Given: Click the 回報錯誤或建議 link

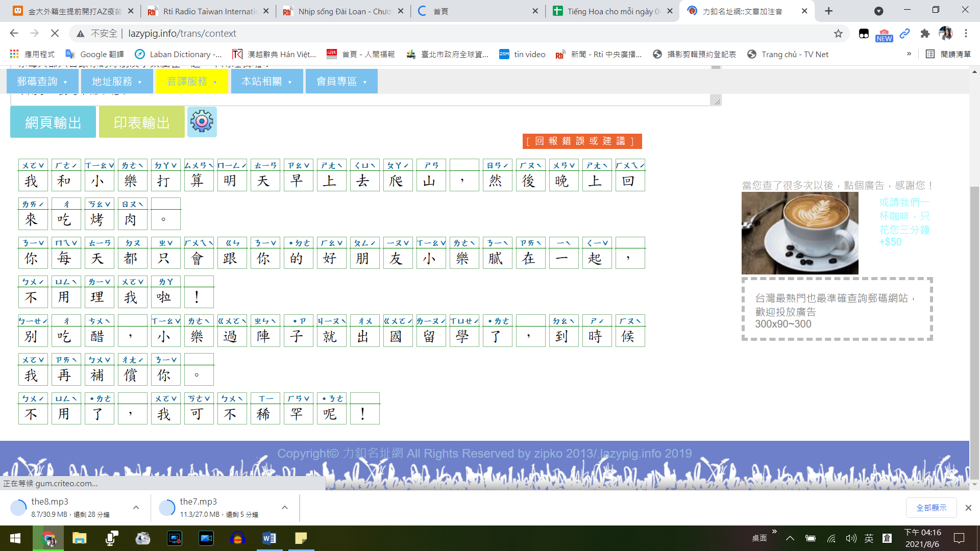Looking at the screenshot, I should tap(582, 141).
